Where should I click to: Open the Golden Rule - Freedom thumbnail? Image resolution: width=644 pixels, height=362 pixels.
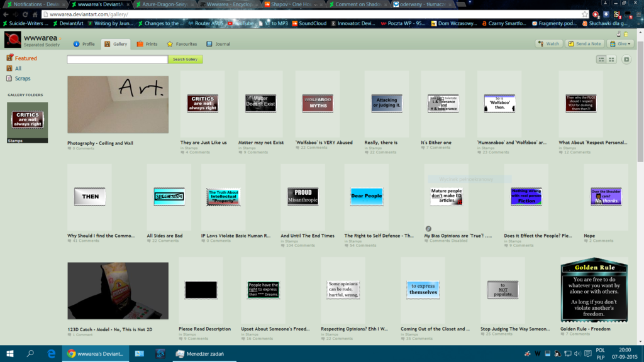tap(594, 290)
